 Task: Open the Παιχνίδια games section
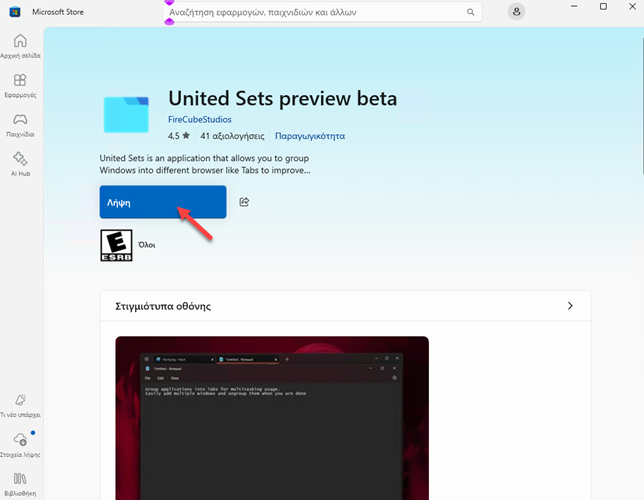coord(20,125)
